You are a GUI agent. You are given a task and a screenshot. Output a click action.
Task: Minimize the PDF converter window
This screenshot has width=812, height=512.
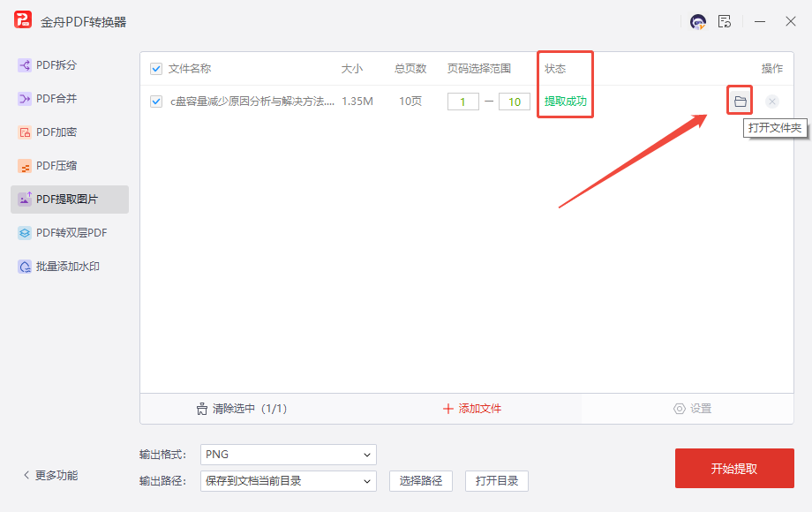760,22
